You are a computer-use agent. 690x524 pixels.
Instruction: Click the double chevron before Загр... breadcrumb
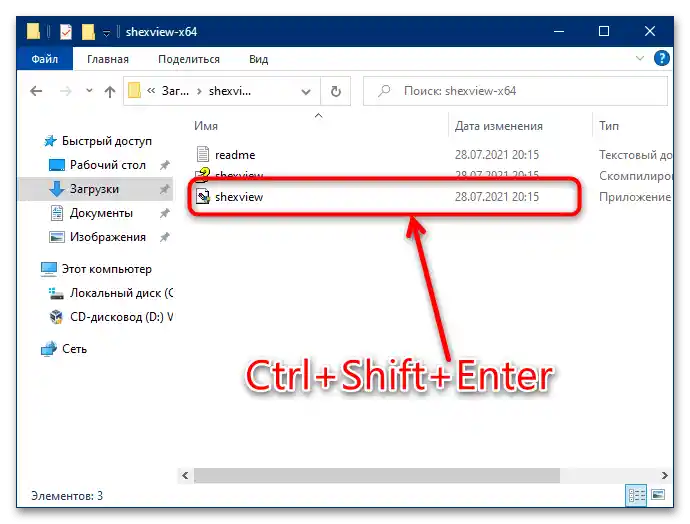point(151,91)
